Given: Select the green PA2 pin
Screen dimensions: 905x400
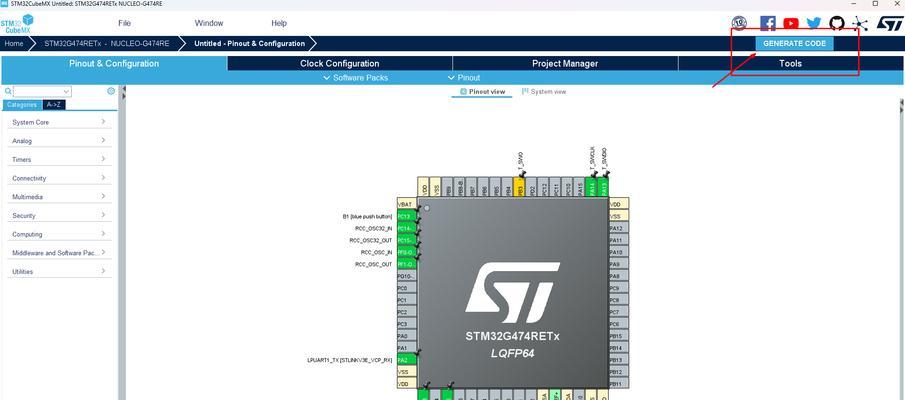Looking at the screenshot, I should 406,360.
